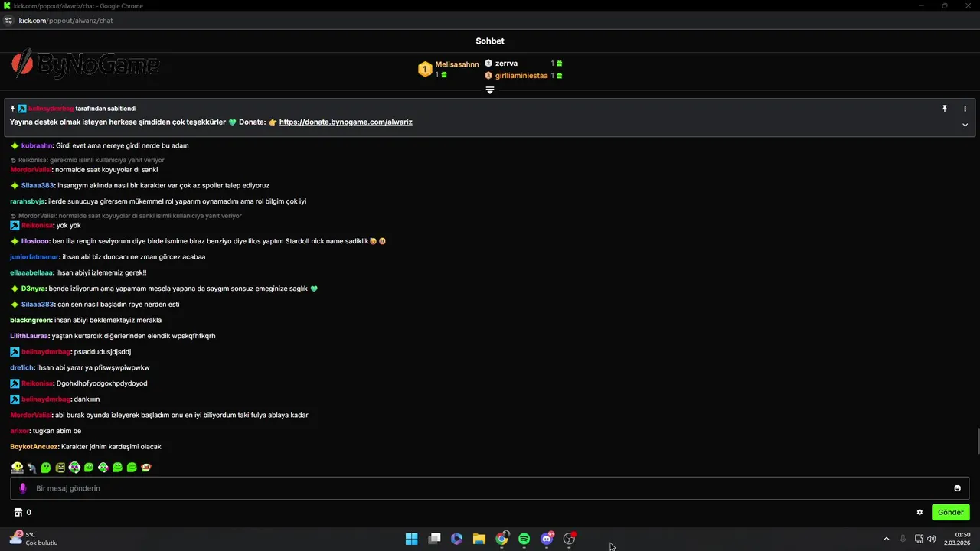Click the Google Chrome taskbar icon
980x551 pixels.
[x=501, y=539]
